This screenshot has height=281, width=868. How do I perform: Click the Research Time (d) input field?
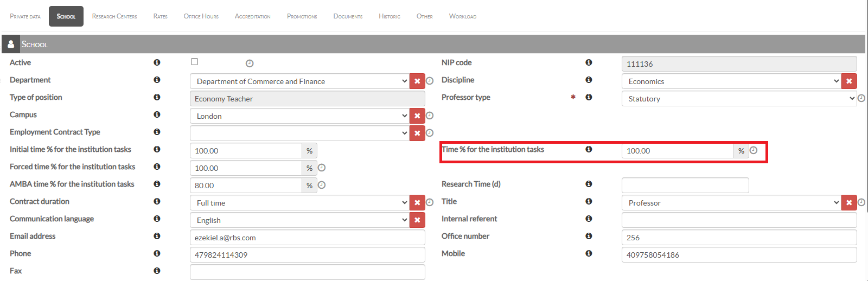click(x=685, y=186)
